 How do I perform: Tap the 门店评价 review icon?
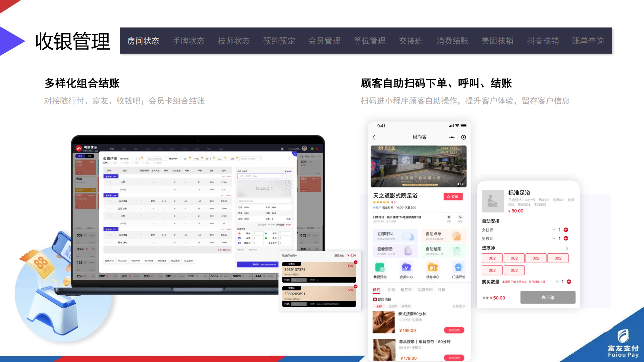(459, 267)
